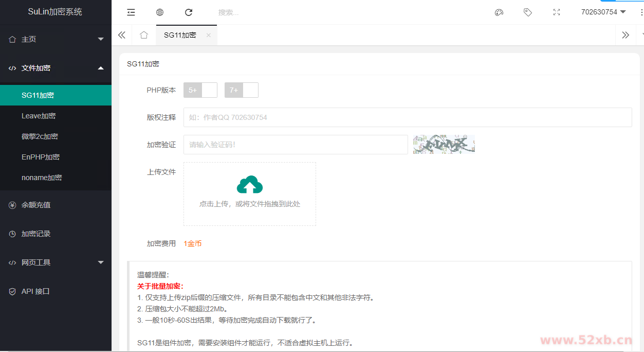Click the tag icon in top bar
The image size is (644, 352).
[x=527, y=12]
